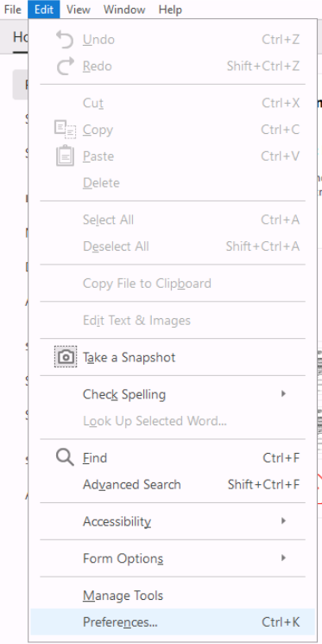Click the Find menu item label
The width and height of the screenshot is (322, 644).
pos(95,457)
